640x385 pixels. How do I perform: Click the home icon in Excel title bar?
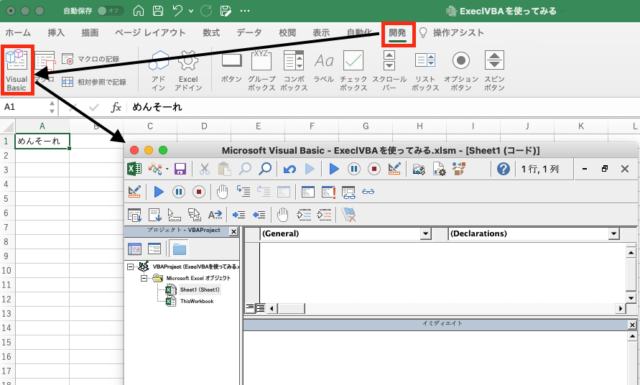tap(139, 11)
